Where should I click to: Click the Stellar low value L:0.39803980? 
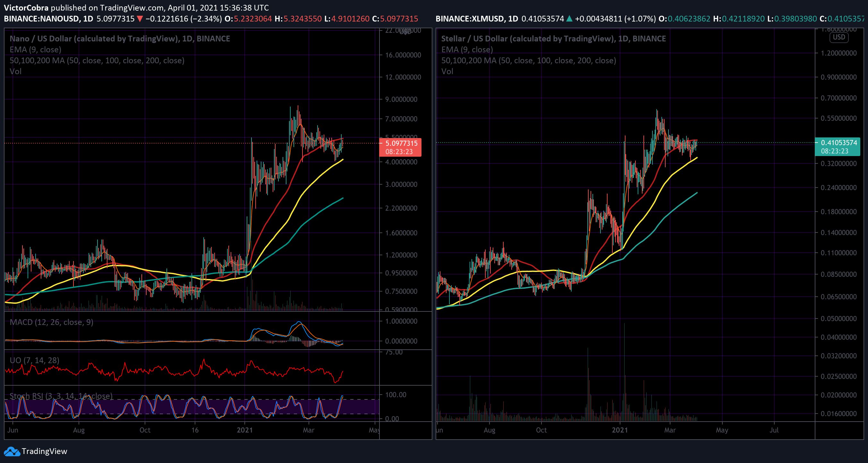(x=792, y=19)
